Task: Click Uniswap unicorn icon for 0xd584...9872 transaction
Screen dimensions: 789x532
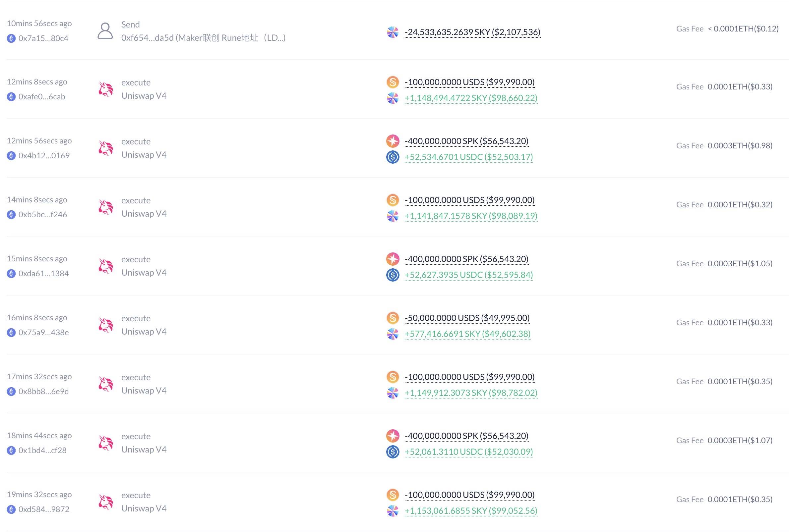Action: click(105, 502)
